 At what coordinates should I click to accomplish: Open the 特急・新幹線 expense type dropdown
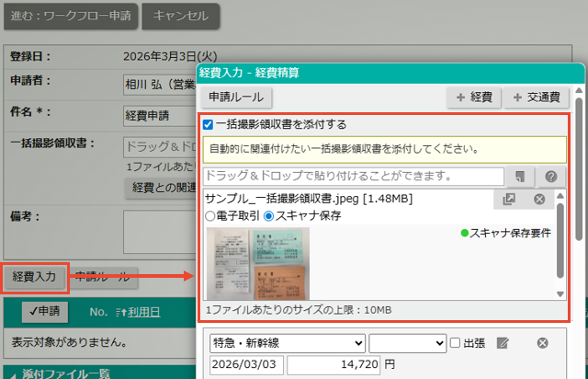point(287,343)
